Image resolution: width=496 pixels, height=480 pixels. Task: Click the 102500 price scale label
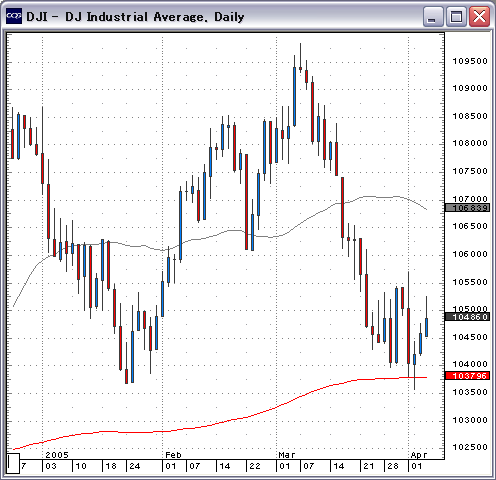[x=470, y=447]
